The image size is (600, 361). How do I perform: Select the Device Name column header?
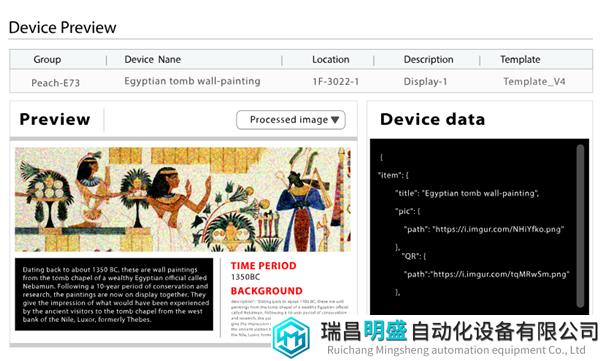point(153,59)
